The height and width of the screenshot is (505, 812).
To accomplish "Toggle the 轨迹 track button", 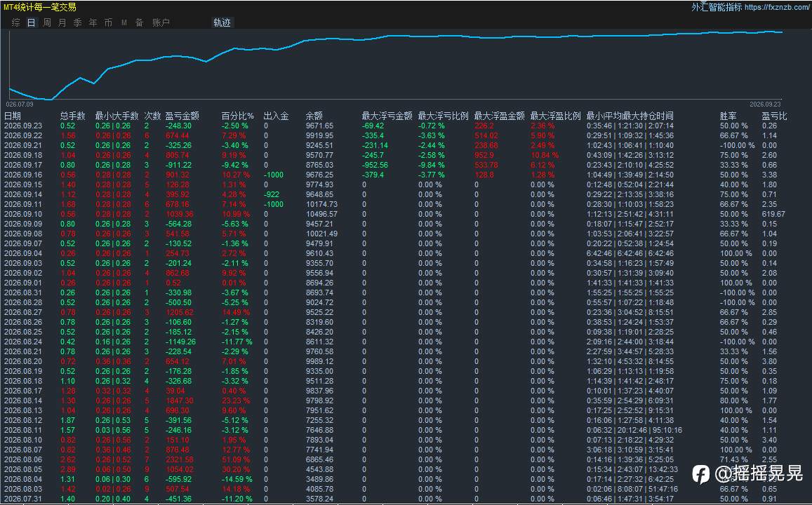I will (x=222, y=22).
